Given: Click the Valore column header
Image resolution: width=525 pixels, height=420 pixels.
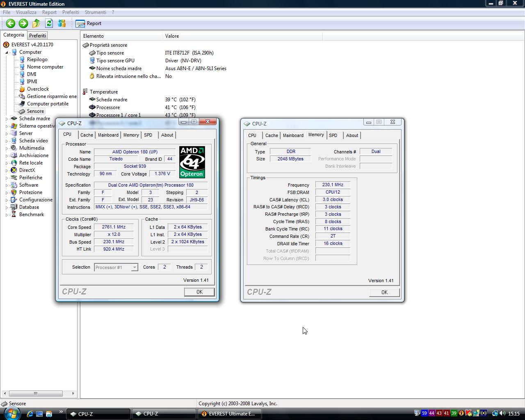Looking at the screenshot, I should click(x=242, y=36).
